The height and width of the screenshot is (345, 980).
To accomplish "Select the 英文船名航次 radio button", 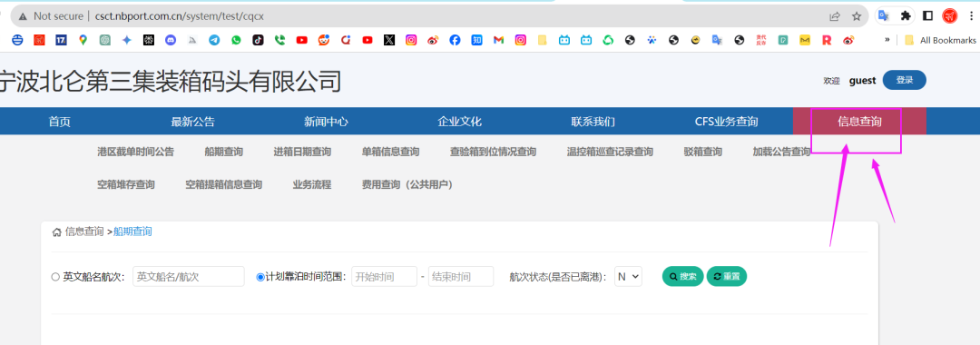I will [55, 277].
